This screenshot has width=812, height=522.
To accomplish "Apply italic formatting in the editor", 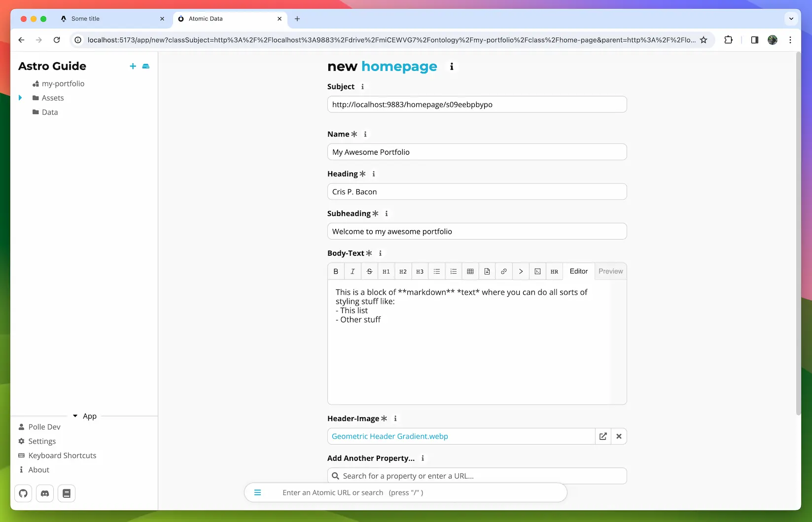I will pos(353,272).
